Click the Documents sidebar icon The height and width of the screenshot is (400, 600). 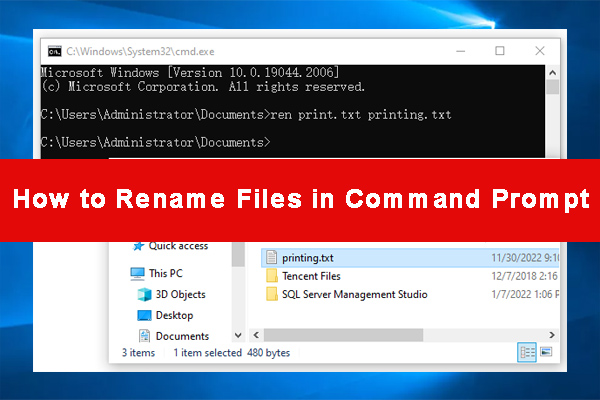click(144, 336)
